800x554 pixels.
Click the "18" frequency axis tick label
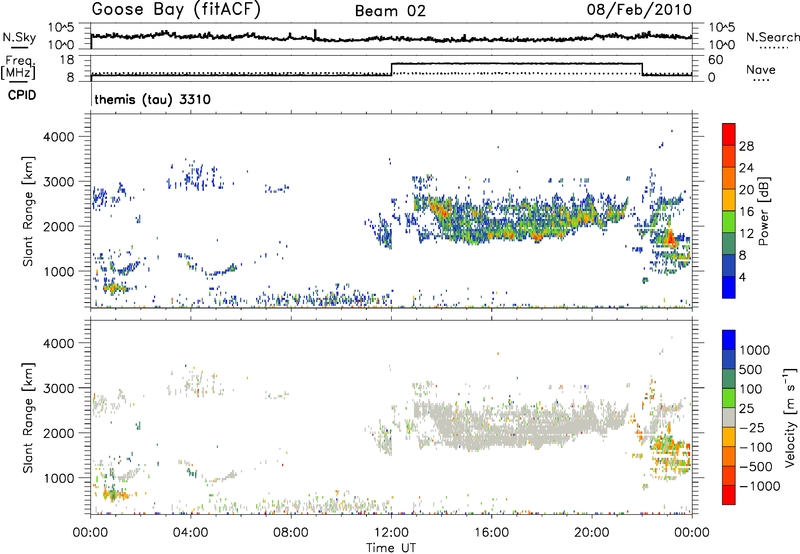coord(67,60)
